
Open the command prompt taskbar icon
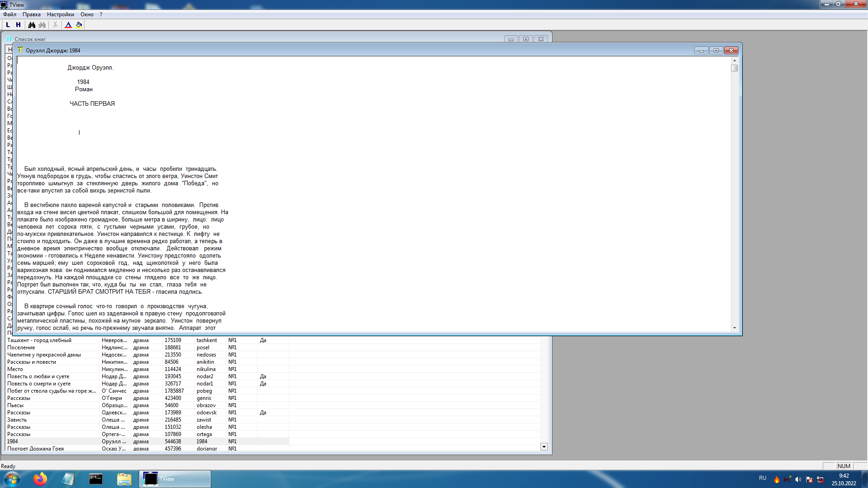tap(96, 479)
